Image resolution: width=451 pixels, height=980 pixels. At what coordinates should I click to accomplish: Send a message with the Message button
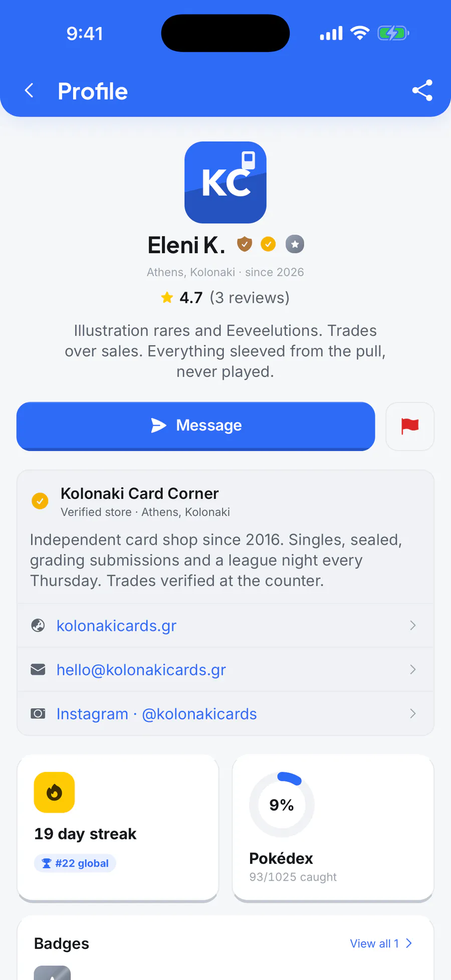195,426
